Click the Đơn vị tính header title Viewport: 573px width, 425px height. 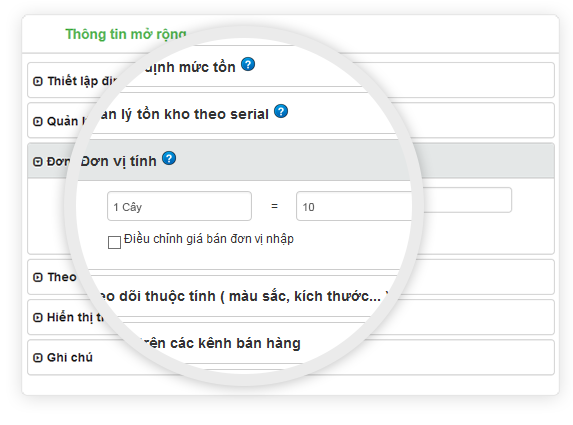(118, 161)
